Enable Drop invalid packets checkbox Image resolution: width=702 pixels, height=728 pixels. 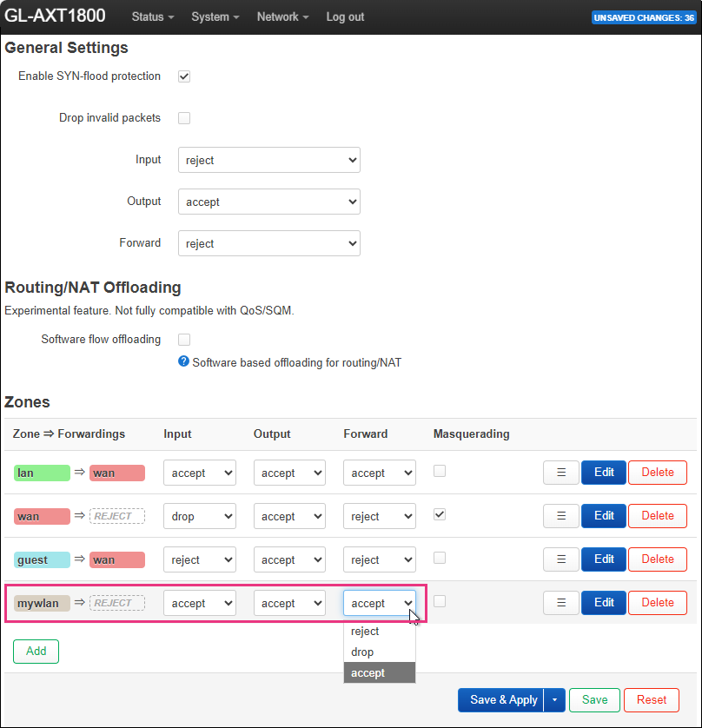(184, 118)
